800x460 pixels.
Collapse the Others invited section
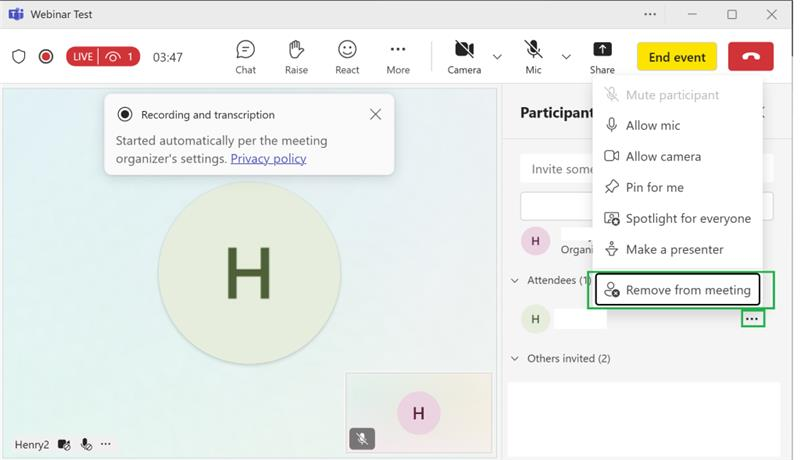[x=515, y=359]
